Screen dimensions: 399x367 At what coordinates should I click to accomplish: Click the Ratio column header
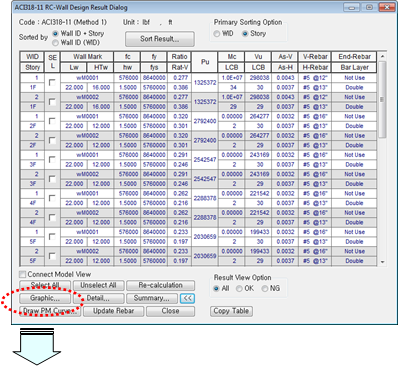179,57
